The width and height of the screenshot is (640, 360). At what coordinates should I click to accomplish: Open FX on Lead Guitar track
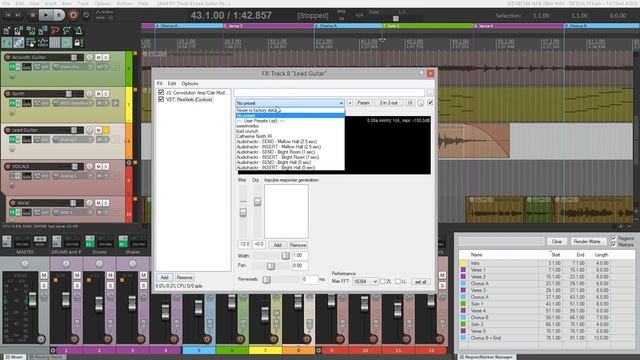point(12,140)
